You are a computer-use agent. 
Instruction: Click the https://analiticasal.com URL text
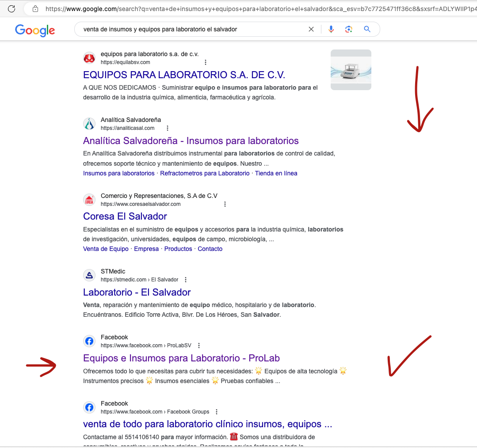pos(127,128)
